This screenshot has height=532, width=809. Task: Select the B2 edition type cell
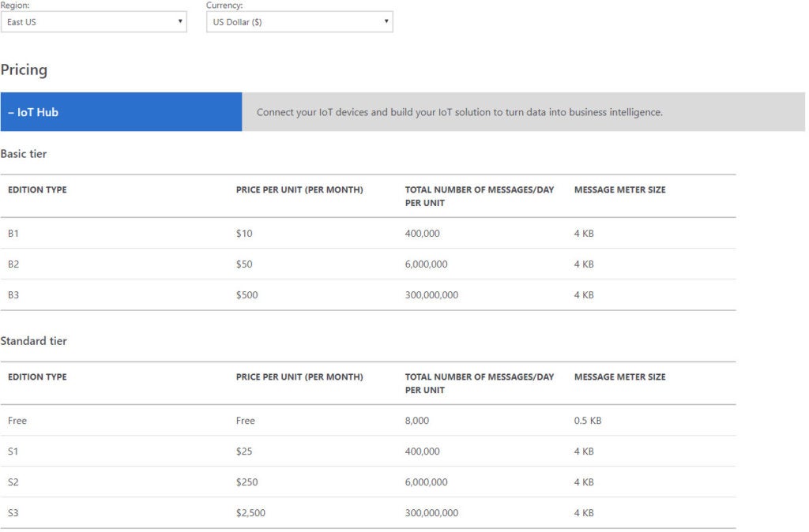click(13, 264)
